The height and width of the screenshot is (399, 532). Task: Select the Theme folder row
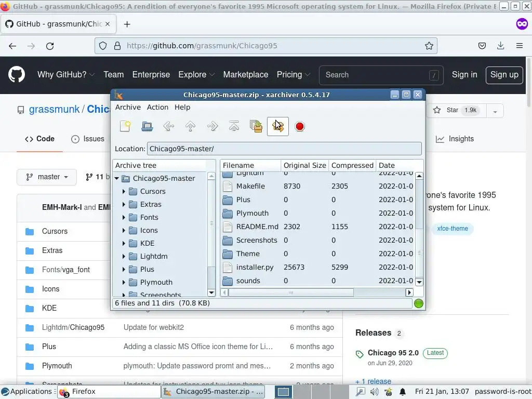(318, 254)
